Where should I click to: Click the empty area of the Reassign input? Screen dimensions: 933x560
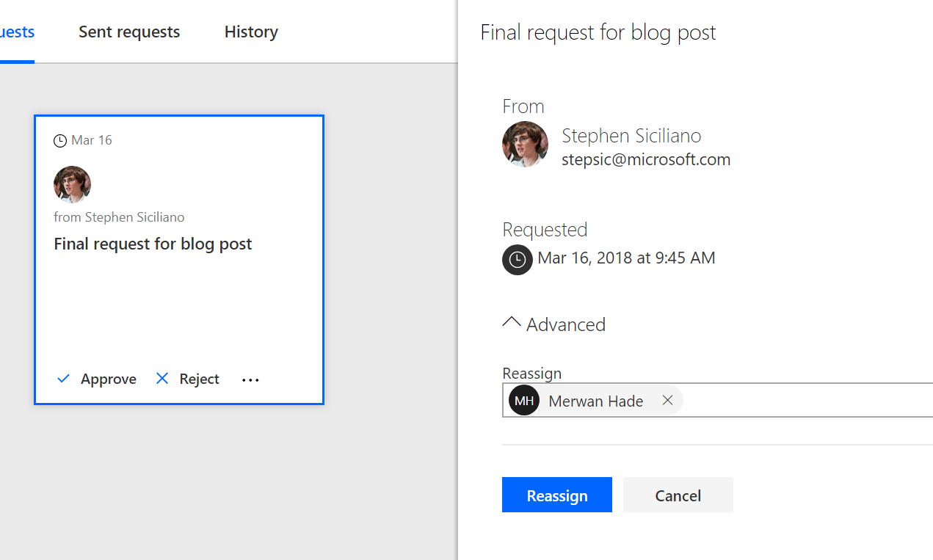(807, 401)
